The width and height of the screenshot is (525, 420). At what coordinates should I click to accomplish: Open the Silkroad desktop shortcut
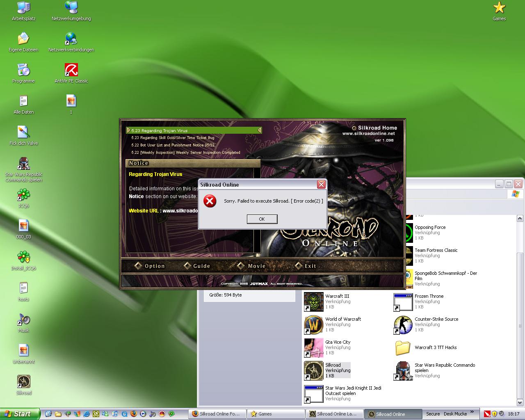[x=23, y=382]
